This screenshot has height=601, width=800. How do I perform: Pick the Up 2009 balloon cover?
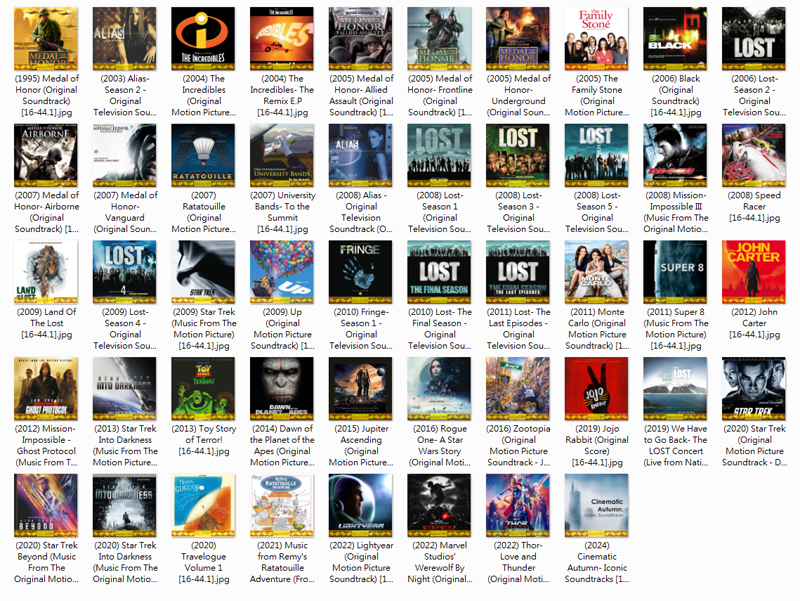282,272
